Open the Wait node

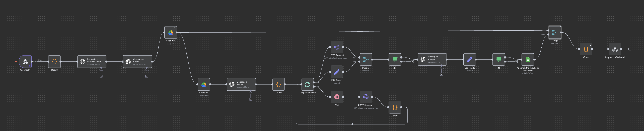pyautogui.click(x=337, y=97)
